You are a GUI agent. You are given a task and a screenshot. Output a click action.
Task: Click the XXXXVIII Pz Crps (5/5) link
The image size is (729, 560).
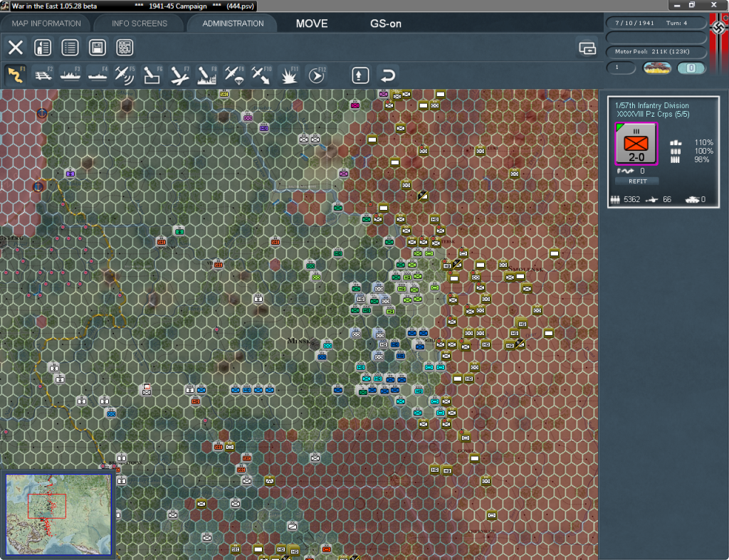coord(653,115)
